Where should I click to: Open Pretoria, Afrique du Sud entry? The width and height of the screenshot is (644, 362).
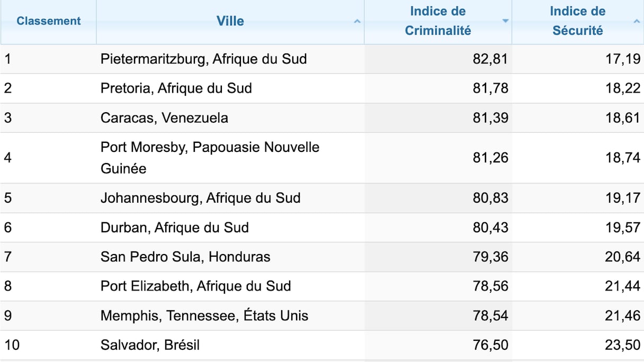pos(176,88)
